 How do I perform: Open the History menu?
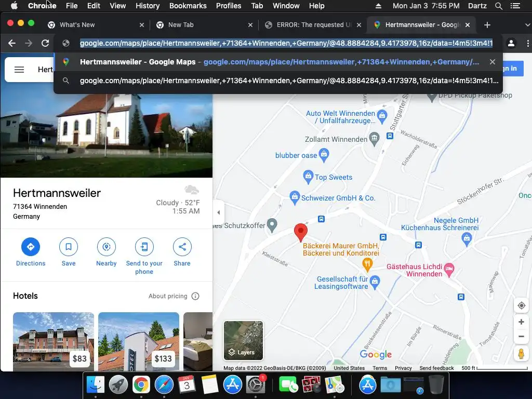[x=147, y=6]
